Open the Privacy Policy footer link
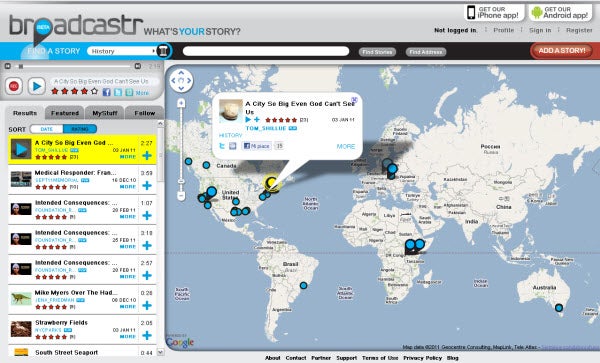Image resolution: width=600 pixels, height=363 pixels. pos(422,358)
